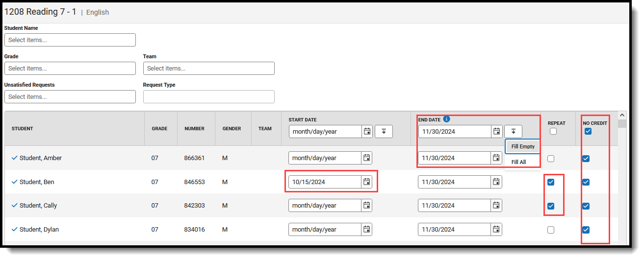Sort by the Grade column header
644x260 pixels.
click(x=159, y=129)
